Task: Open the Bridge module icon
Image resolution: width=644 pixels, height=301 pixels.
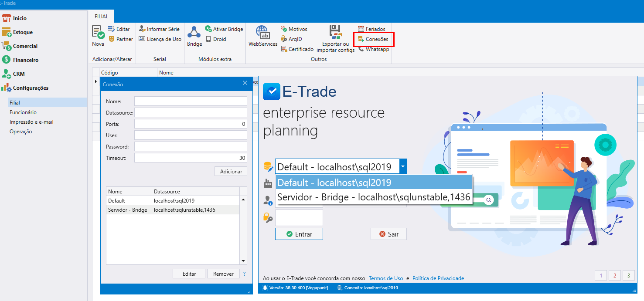Action: point(194,33)
